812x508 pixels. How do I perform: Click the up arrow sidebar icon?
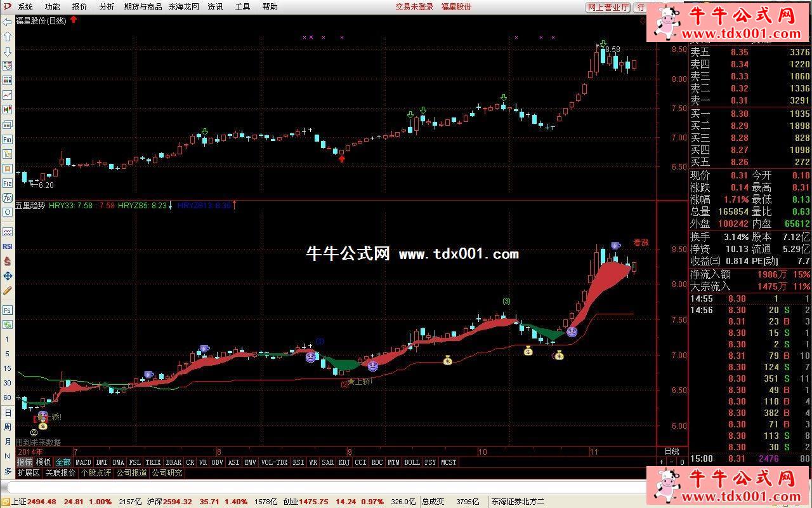(8, 37)
